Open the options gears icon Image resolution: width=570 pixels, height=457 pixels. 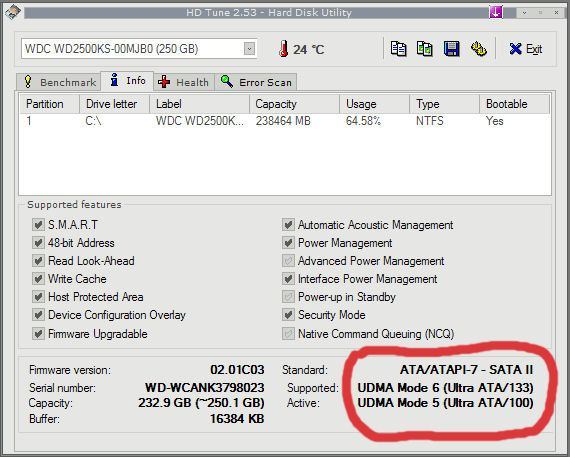(x=479, y=49)
